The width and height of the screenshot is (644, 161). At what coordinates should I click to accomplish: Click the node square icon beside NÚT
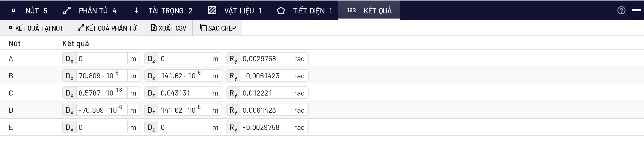pyautogui.click(x=13, y=10)
